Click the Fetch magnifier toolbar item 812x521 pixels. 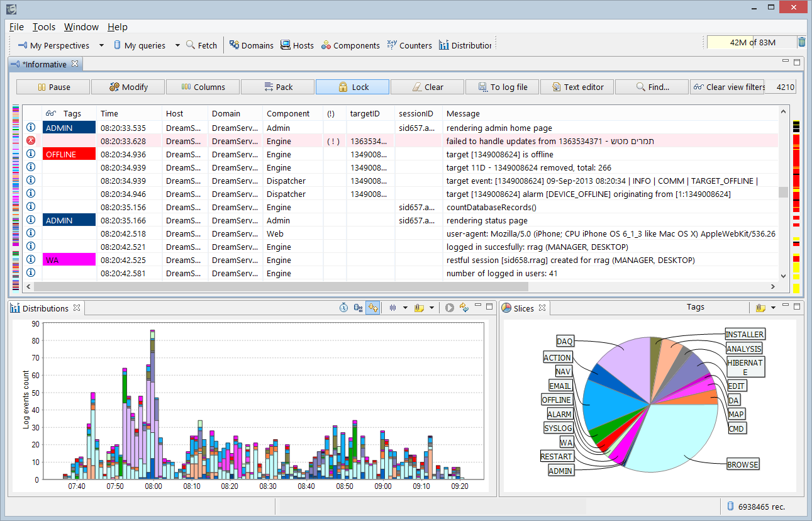(x=201, y=45)
